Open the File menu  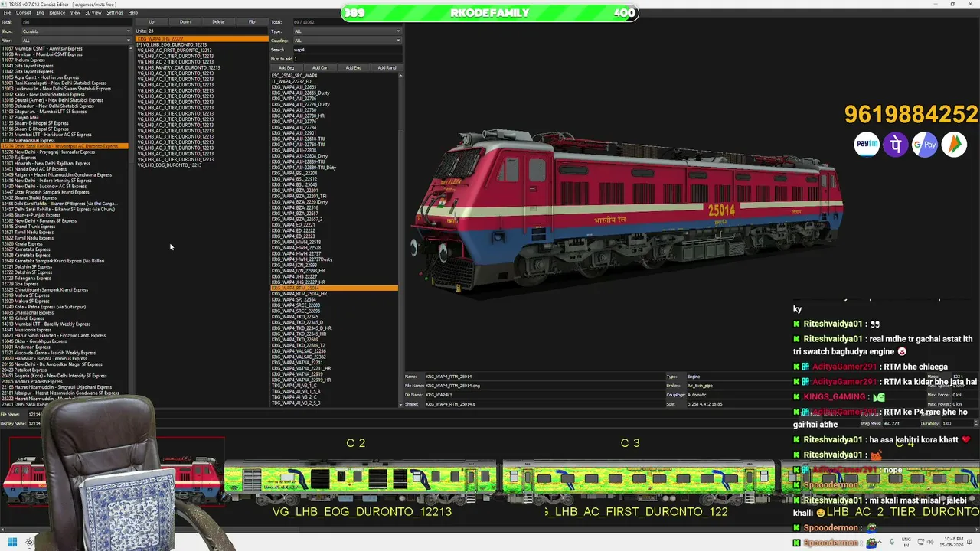[7, 13]
